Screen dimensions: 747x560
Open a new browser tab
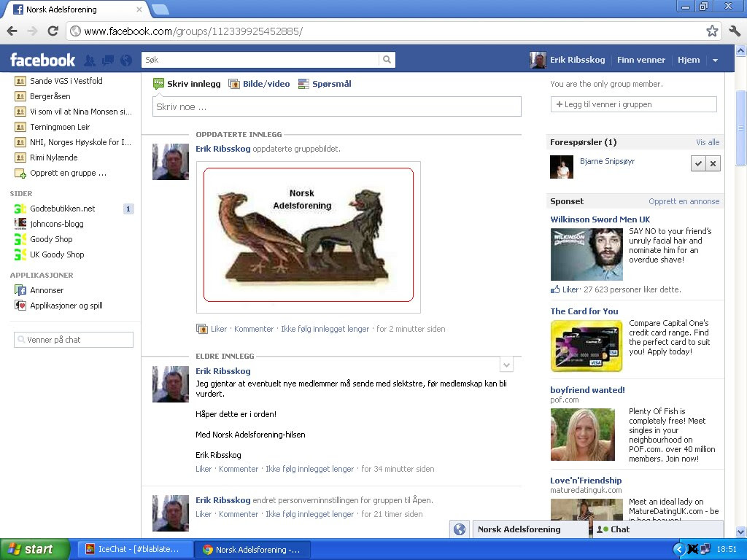pyautogui.click(x=160, y=9)
